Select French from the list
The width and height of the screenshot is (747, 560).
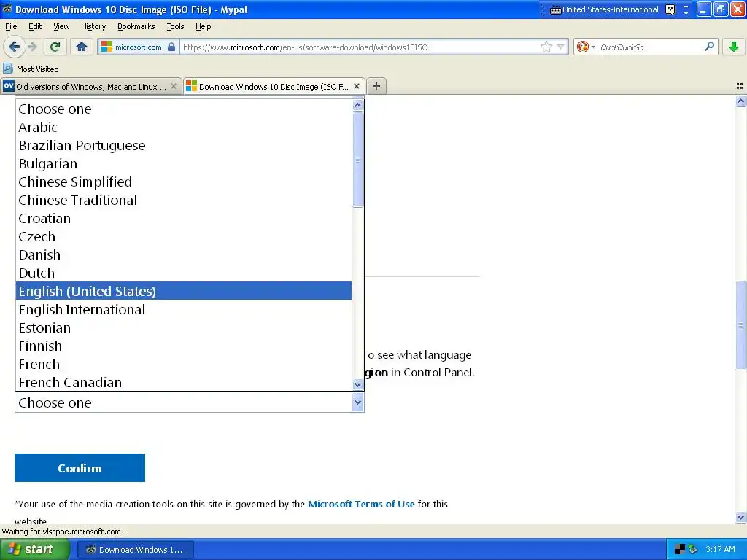pyautogui.click(x=183, y=365)
